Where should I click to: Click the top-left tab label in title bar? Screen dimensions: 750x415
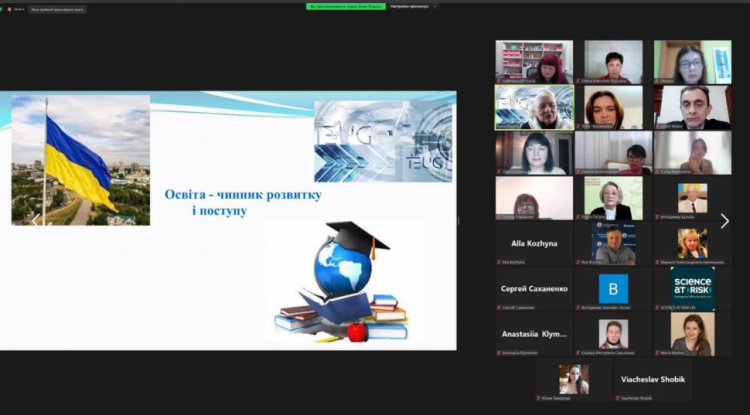[57, 9]
